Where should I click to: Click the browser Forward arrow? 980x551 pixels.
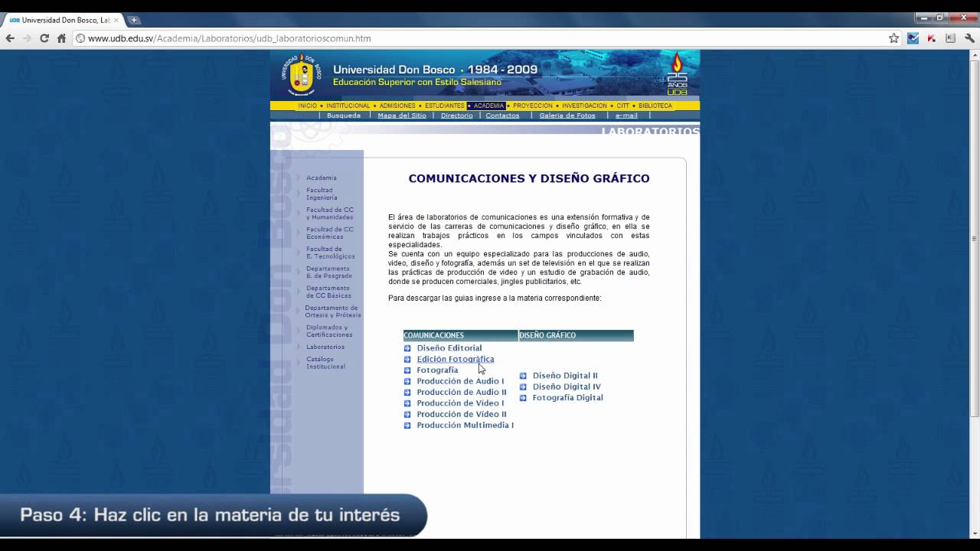coord(27,38)
